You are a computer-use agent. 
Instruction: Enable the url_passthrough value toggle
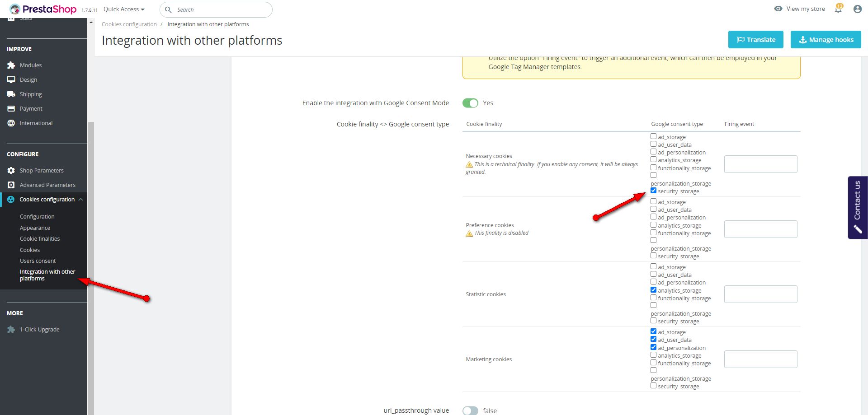(470, 410)
